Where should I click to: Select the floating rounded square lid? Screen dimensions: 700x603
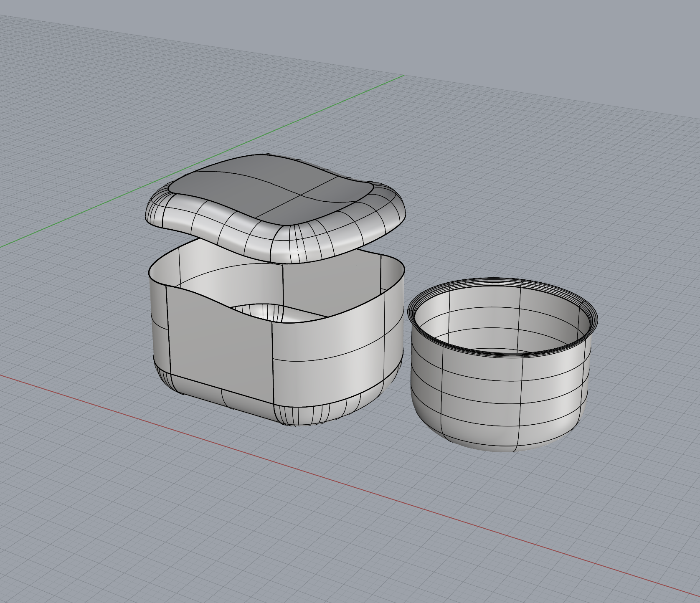[x=275, y=209]
